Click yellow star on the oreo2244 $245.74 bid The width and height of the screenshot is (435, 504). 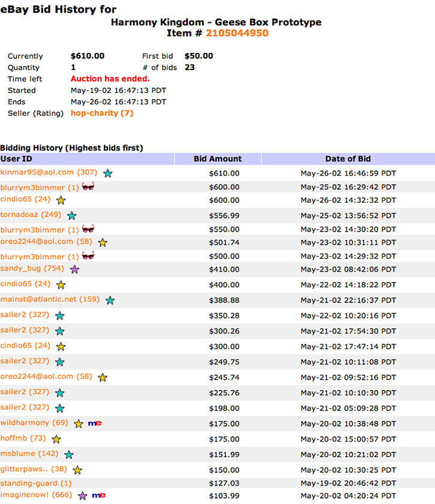point(103,377)
